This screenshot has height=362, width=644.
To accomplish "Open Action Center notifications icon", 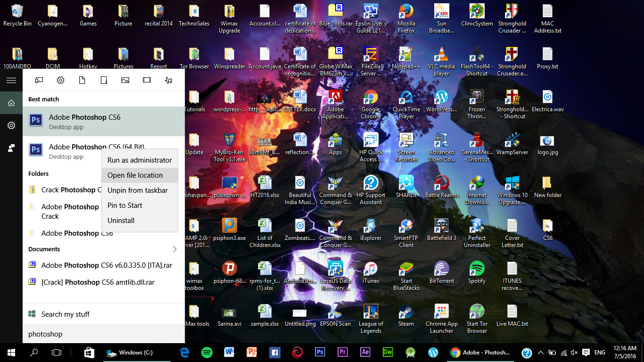I will 586,353.
